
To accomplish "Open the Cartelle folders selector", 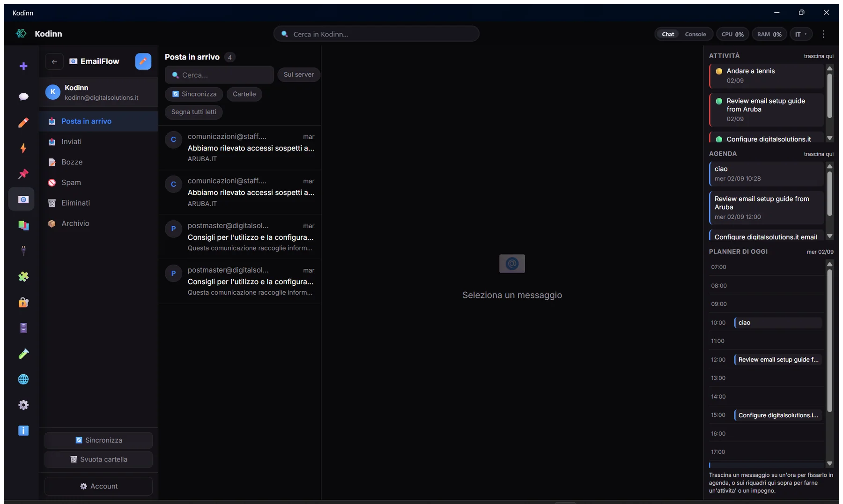I will point(244,94).
